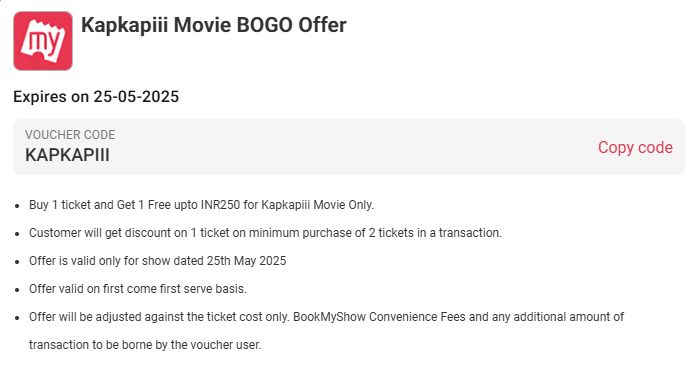Click the offer adjusted against ticket cost line
695x377 pixels.
click(327, 317)
